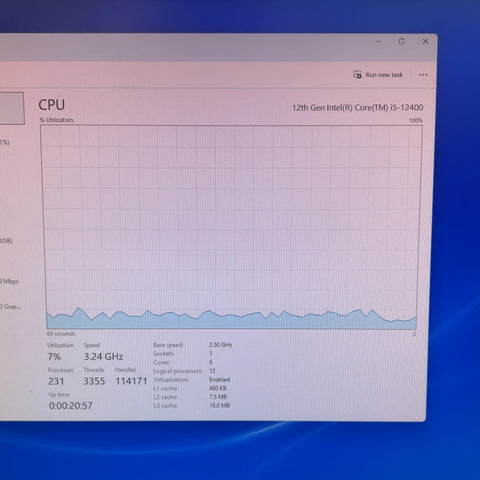Select the USB disk entry in sidebar
Image resolution: width=480 pixels, height=480 pixels.
click(6, 240)
